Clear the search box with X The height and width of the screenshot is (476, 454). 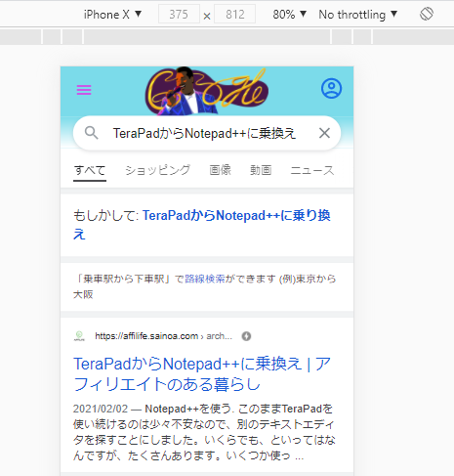(x=324, y=133)
